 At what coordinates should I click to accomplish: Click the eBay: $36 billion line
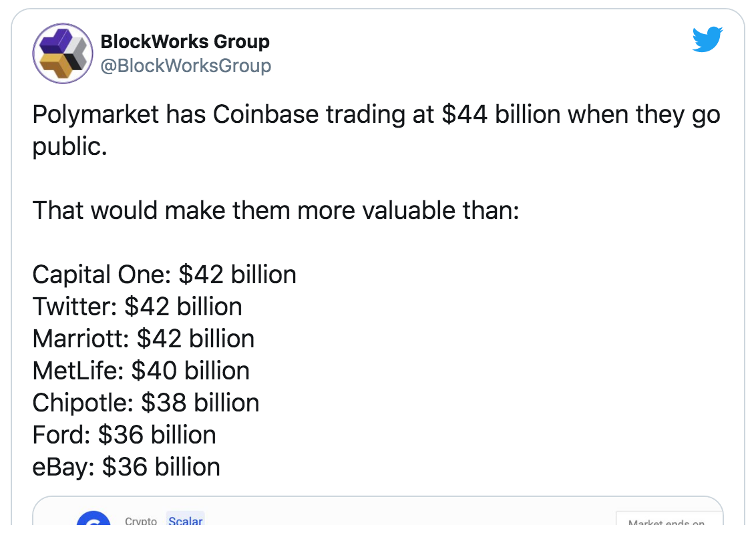(126, 467)
